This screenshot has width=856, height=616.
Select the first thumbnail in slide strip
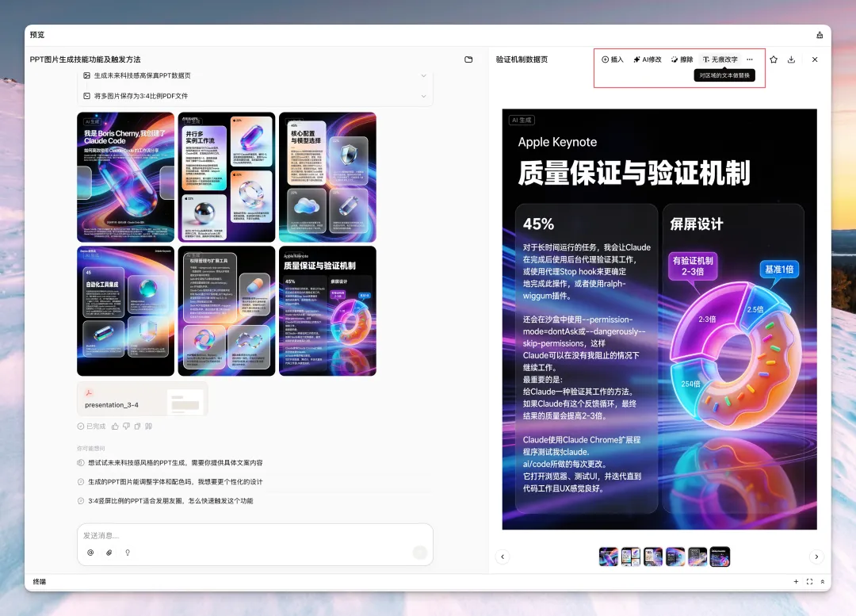click(609, 557)
